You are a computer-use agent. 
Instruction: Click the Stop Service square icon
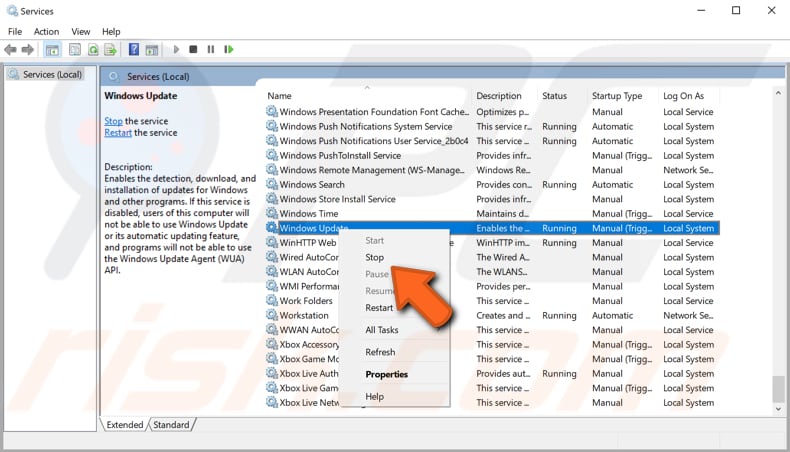[x=193, y=49]
